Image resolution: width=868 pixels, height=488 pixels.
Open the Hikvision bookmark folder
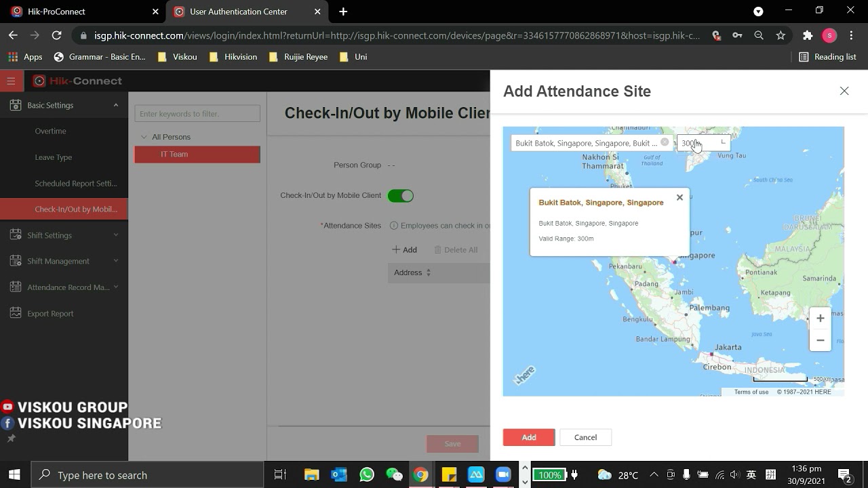tap(233, 57)
